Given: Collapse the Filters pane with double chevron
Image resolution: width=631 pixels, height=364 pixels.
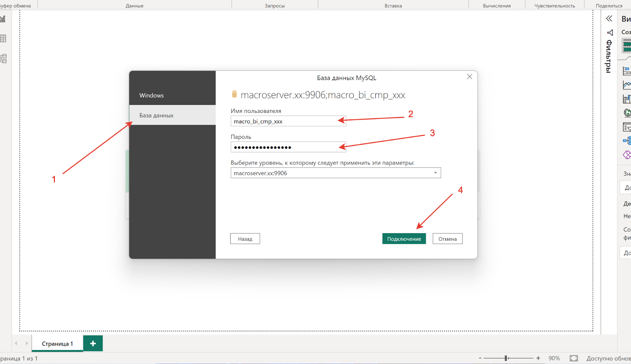Looking at the screenshot, I should tap(609, 19).
